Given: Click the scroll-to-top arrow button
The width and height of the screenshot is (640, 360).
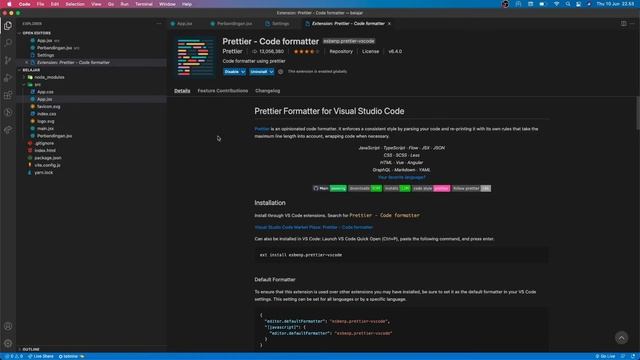Looking at the screenshot, I should [621, 338].
